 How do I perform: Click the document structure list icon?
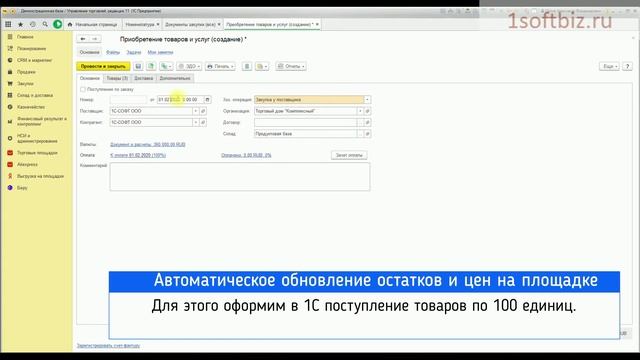[247, 66]
